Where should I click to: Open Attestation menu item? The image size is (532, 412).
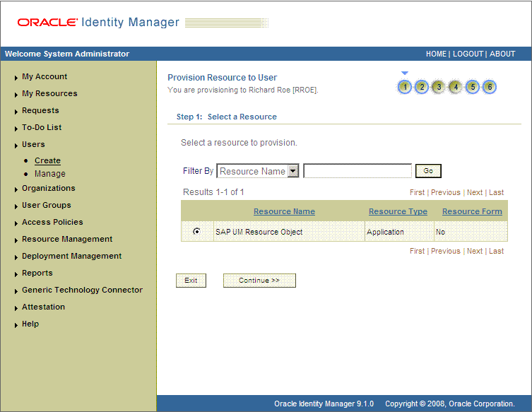[43, 307]
